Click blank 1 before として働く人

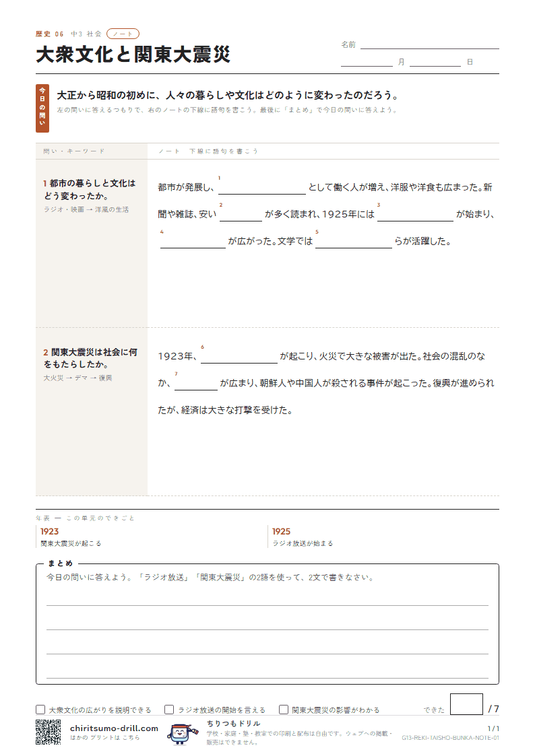[262, 188]
